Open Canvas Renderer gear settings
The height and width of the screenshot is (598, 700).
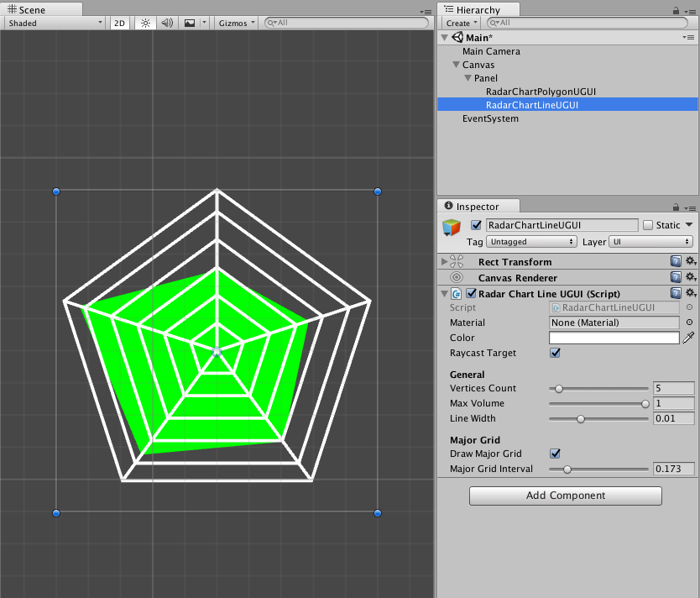point(691,277)
